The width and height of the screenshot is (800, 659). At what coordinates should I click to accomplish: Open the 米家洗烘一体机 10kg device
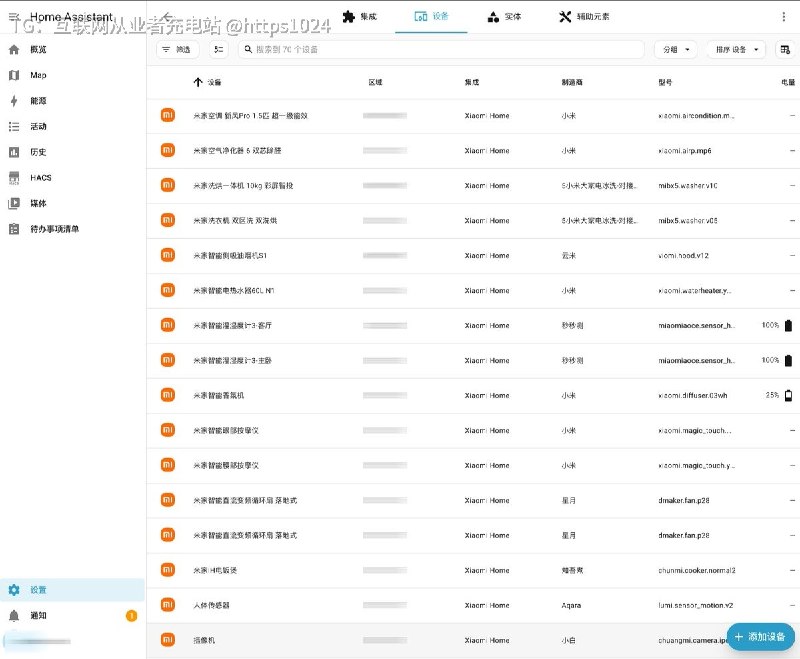243,186
